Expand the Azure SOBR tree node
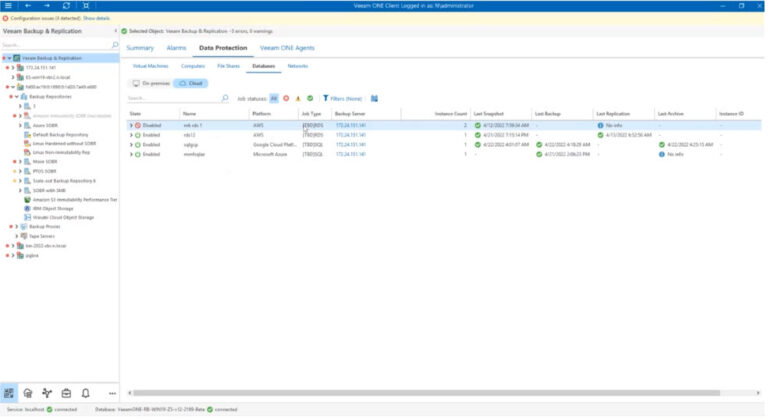Image resolution: width=768 pixels, height=420 pixels. coord(20,125)
